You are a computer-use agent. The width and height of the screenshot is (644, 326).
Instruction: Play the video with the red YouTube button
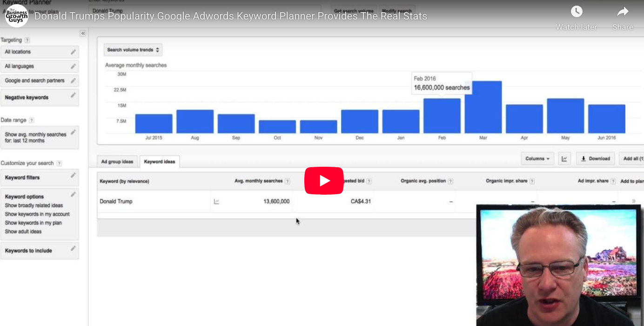click(x=324, y=181)
